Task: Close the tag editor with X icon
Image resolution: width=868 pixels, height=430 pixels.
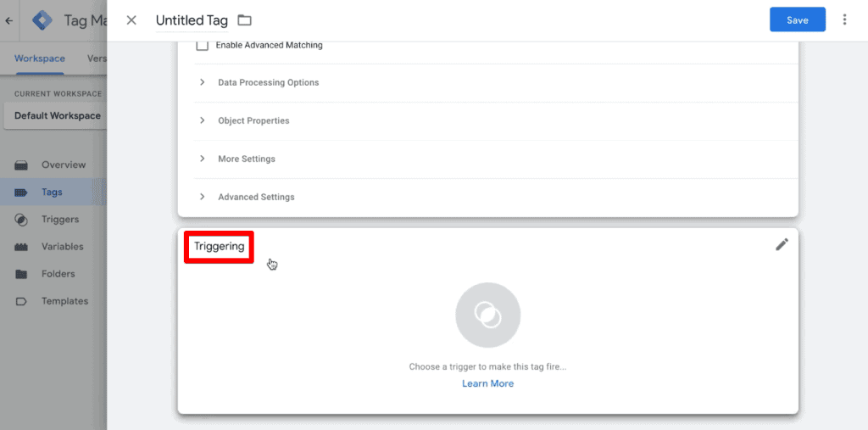Action: (x=131, y=20)
